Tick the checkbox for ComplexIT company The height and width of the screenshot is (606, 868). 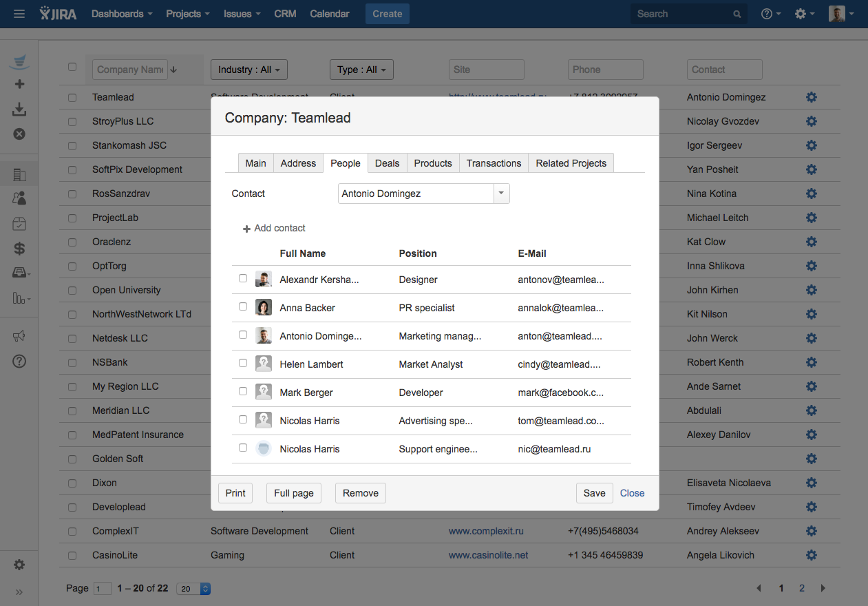(x=72, y=532)
